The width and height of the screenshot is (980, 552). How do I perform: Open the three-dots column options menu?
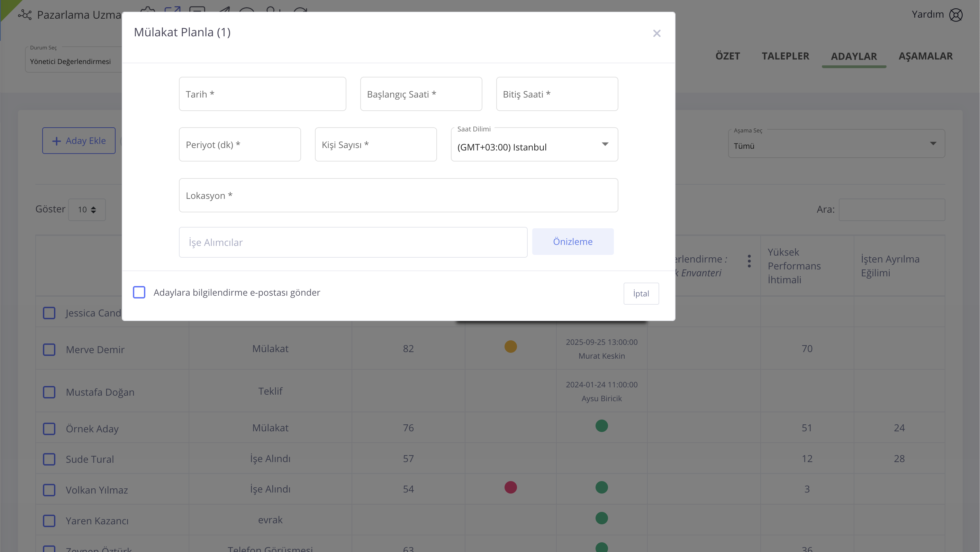click(x=749, y=261)
